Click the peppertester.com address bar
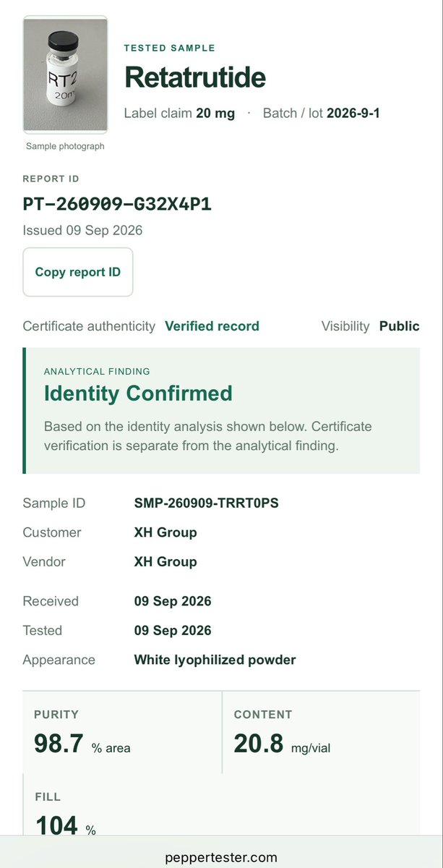Viewport: 443px width, 868px height. click(x=221, y=857)
